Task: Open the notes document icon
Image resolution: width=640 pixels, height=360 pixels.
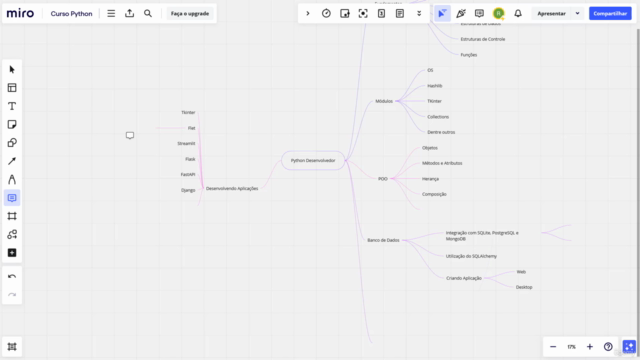Action: (400, 13)
